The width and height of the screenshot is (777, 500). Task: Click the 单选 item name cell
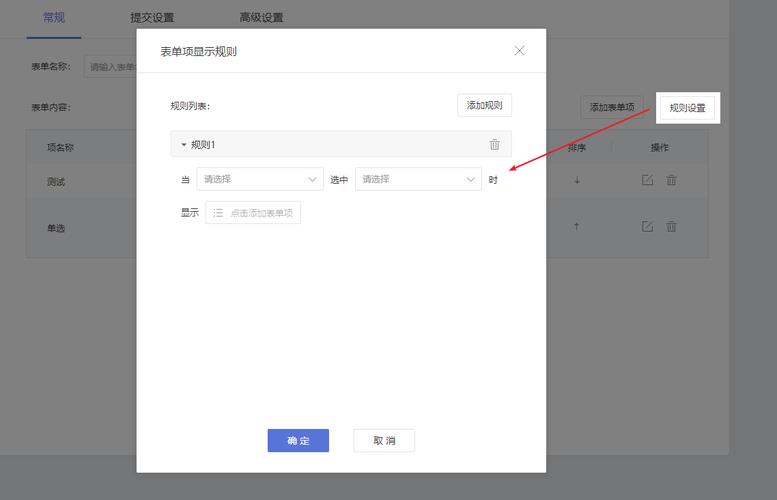coord(56,228)
